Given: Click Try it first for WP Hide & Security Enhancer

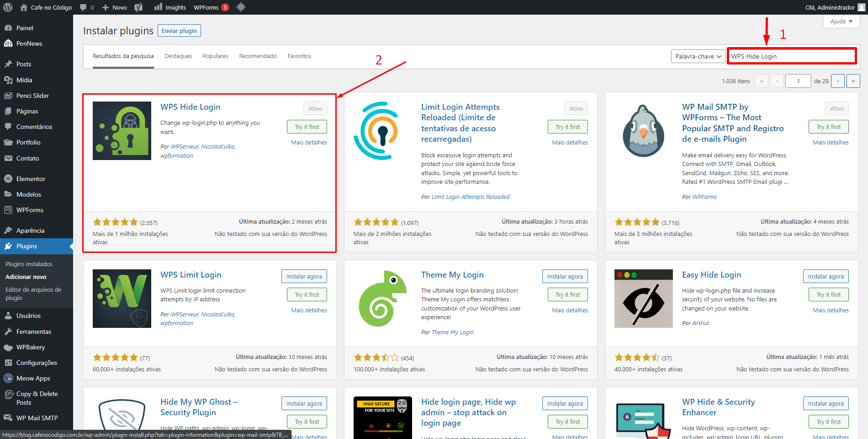Looking at the screenshot, I should tap(829, 422).
